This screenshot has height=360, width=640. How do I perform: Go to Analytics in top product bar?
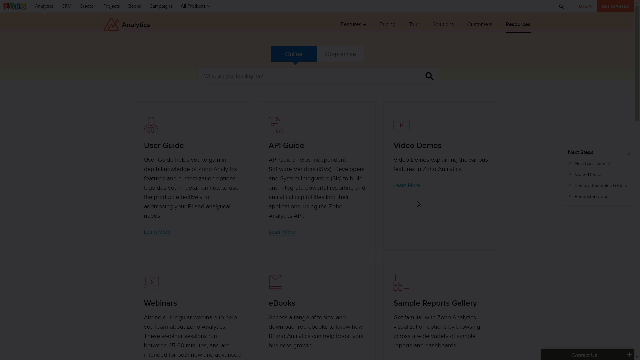click(44, 6)
